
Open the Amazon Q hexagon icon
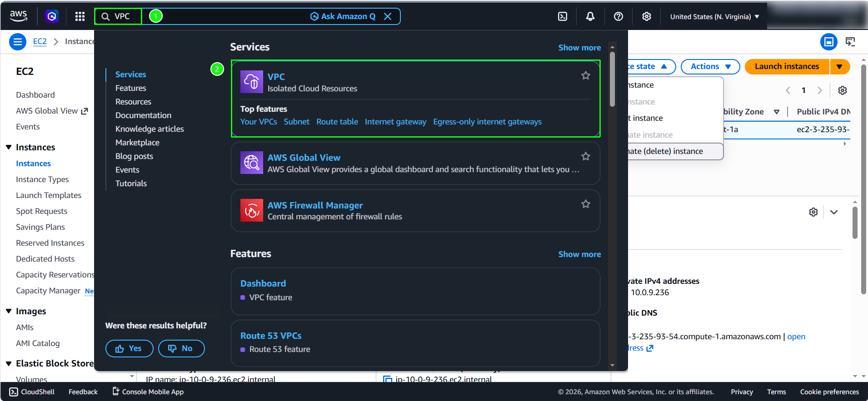(x=52, y=17)
